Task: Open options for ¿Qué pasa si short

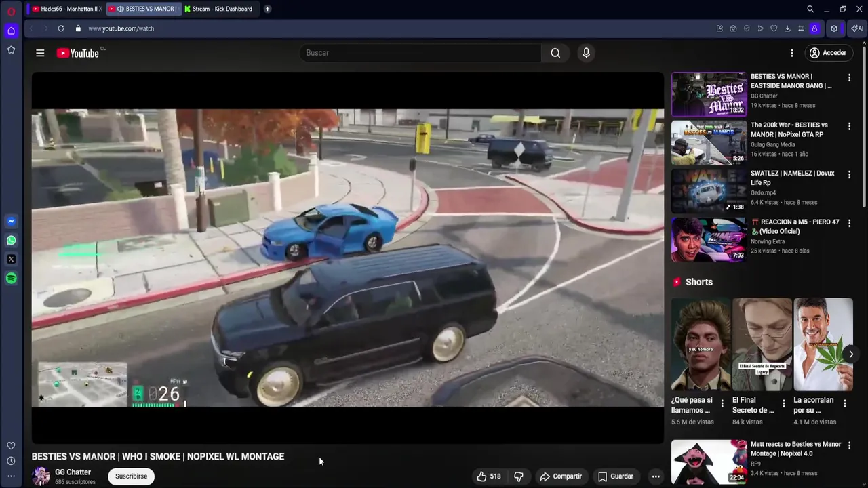Action: (722, 404)
